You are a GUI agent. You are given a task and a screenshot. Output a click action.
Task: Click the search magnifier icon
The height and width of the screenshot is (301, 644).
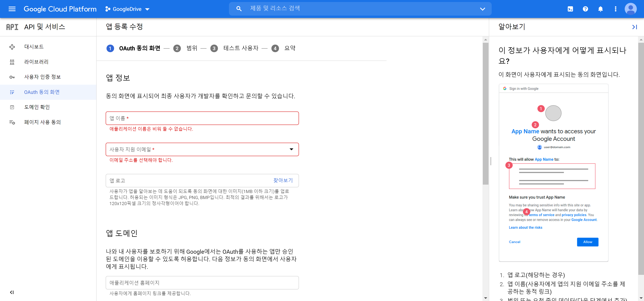click(239, 9)
